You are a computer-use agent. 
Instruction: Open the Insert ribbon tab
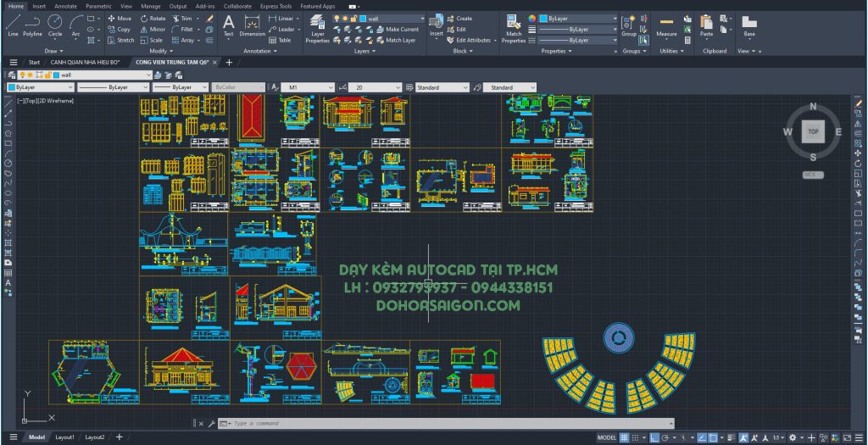point(39,6)
